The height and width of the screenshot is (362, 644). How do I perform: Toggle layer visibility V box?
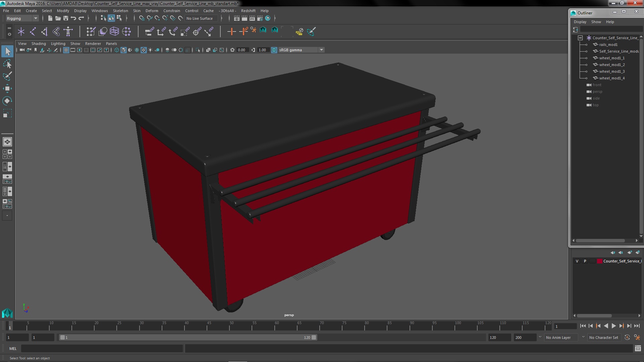point(577,261)
